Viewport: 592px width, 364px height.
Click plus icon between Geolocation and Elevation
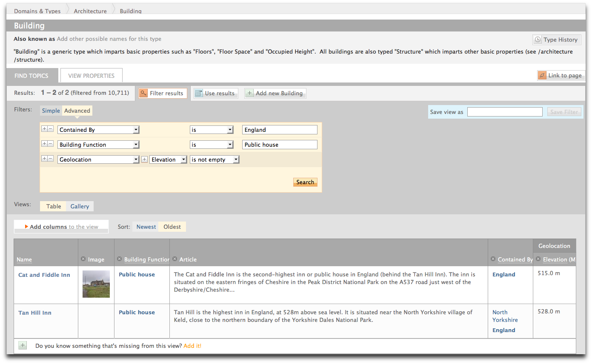(x=144, y=159)
